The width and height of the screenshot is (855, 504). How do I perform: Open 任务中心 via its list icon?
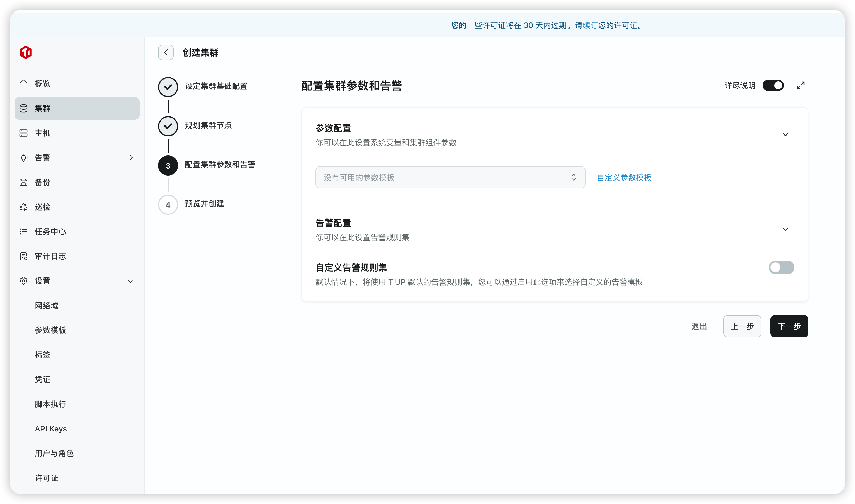(x=24, y=232)
